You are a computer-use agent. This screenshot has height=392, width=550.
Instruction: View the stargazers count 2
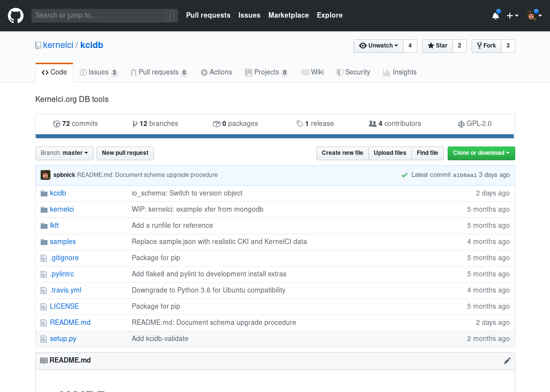pos(459,46)
